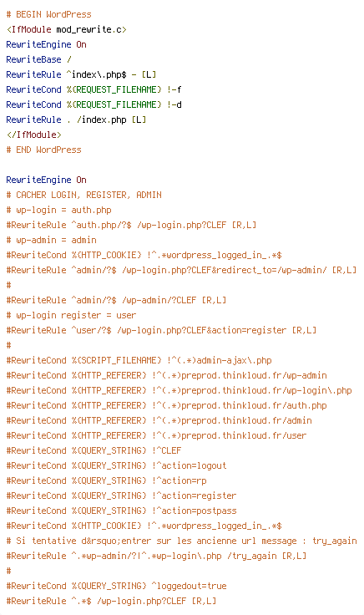Click the QUERY_STRING !^action=postpass line
364x615 pixels.
[x=121, y=511]
